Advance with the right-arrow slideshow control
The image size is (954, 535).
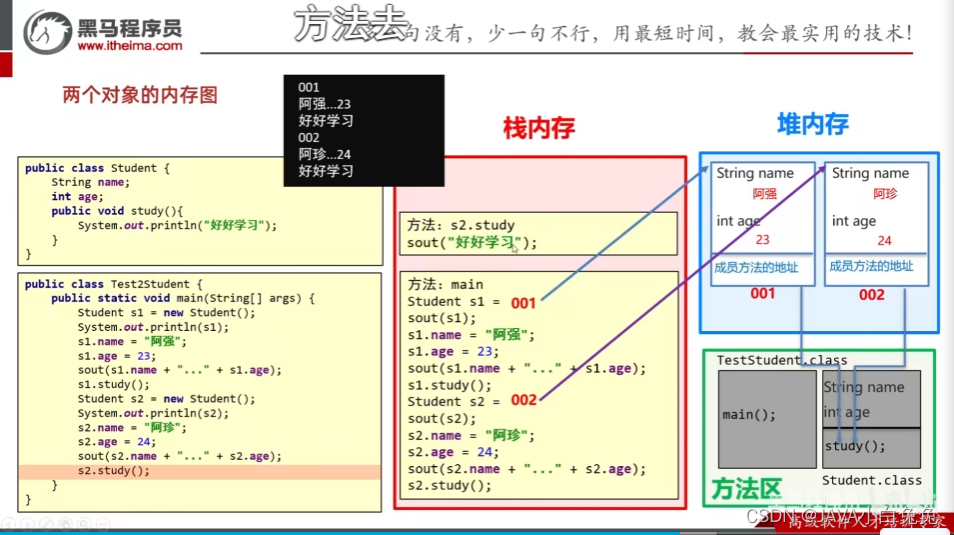click(27, 523)
